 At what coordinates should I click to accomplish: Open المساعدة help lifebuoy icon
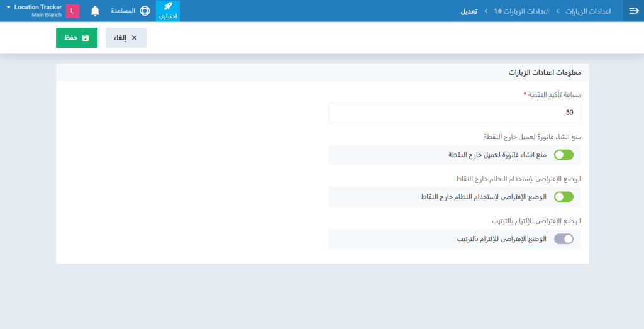point(145,11)
